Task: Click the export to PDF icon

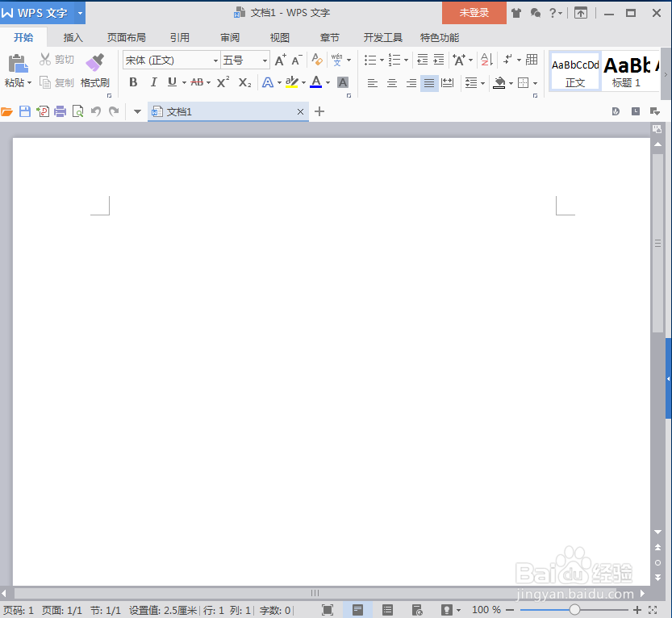Action: pos(43,112)
